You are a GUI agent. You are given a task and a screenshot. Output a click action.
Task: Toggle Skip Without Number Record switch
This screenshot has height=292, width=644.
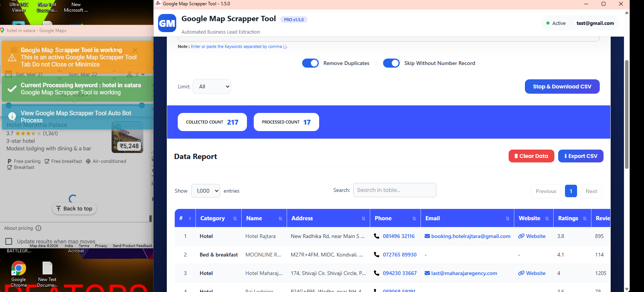[391, 63]
